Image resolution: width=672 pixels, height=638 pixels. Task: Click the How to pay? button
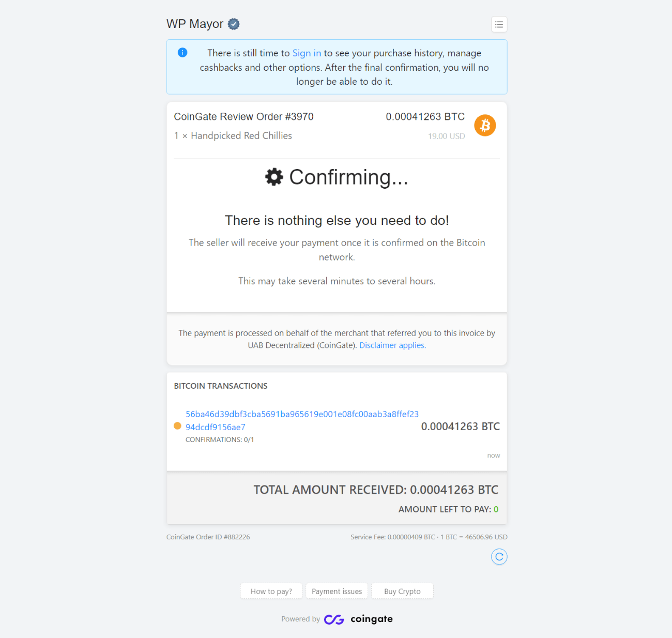(271, 591)
